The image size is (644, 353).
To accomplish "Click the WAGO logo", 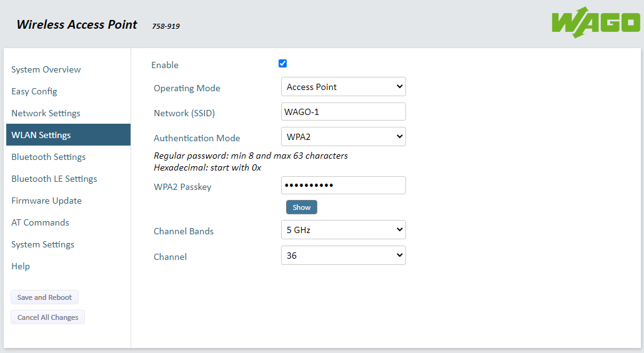I will [x=595, y=22].
